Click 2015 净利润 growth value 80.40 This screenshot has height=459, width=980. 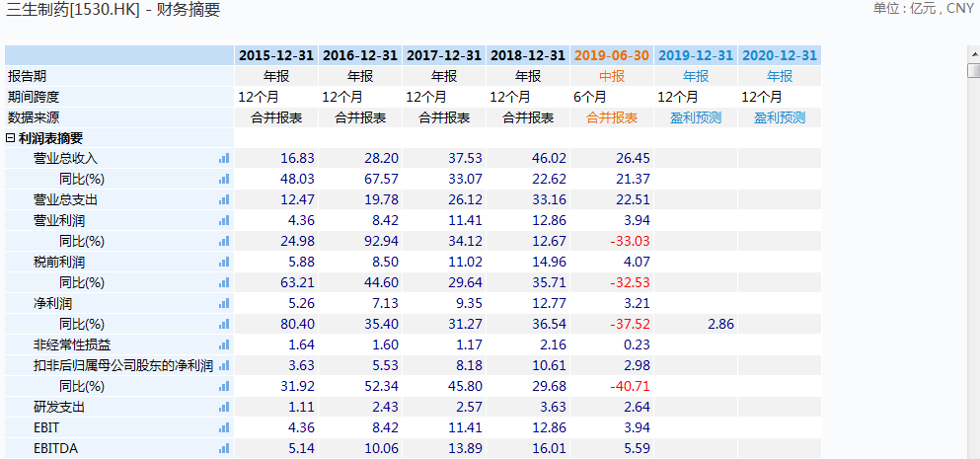(x=298, y=325)
